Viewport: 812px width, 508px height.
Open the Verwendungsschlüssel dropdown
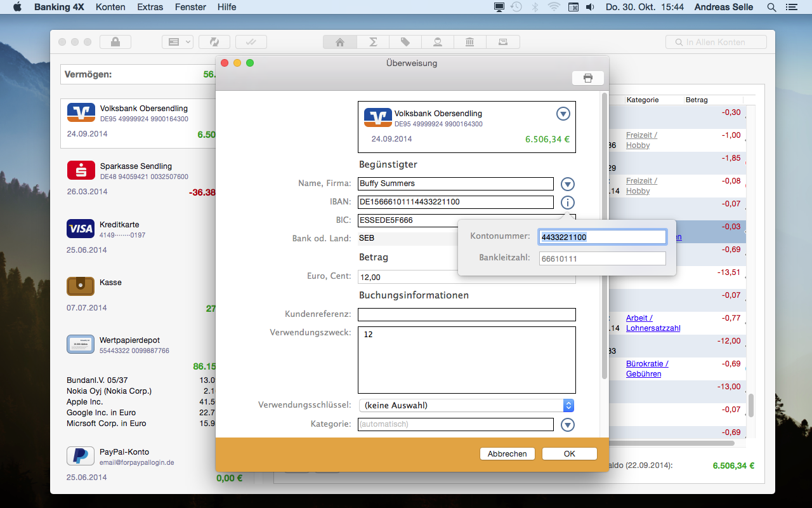[467, 405]
